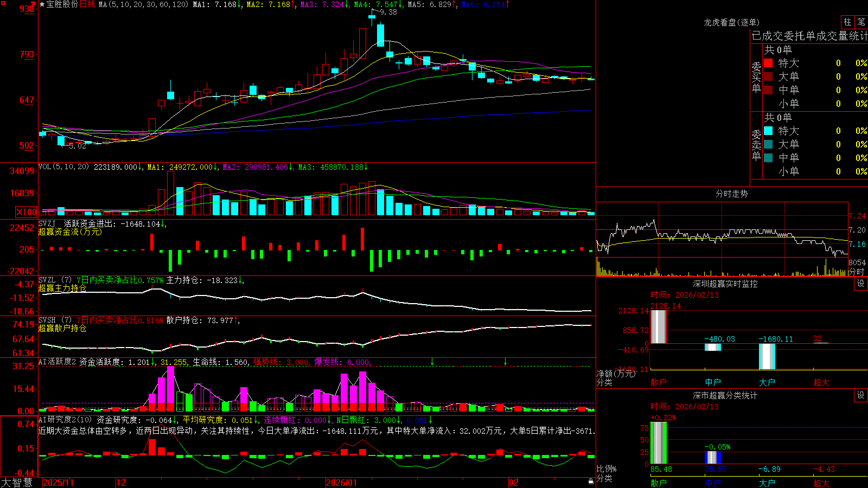Click the star icon before 宝胜股份

click(42, 4)
